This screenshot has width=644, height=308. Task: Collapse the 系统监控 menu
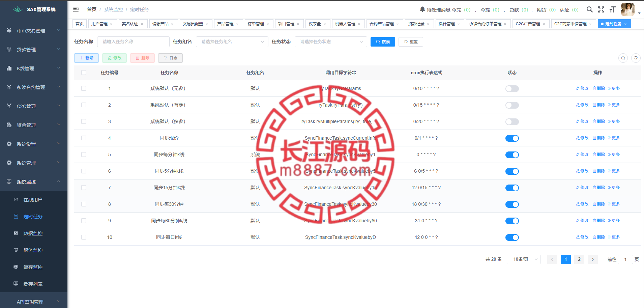click(34, 181)
